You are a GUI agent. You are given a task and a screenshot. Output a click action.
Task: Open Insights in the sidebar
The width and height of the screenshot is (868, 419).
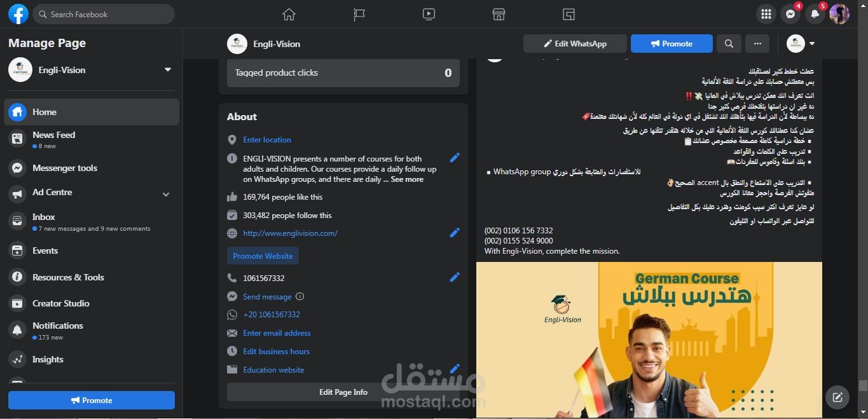92,359
